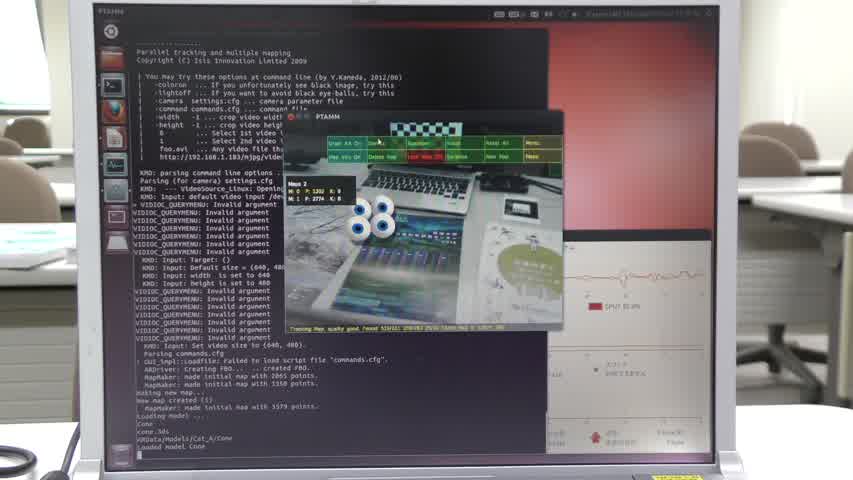This screenshot has width=853, height=480.
Task: Open the system indicator at the top-right corner
Action: click(x=705, y=14)
